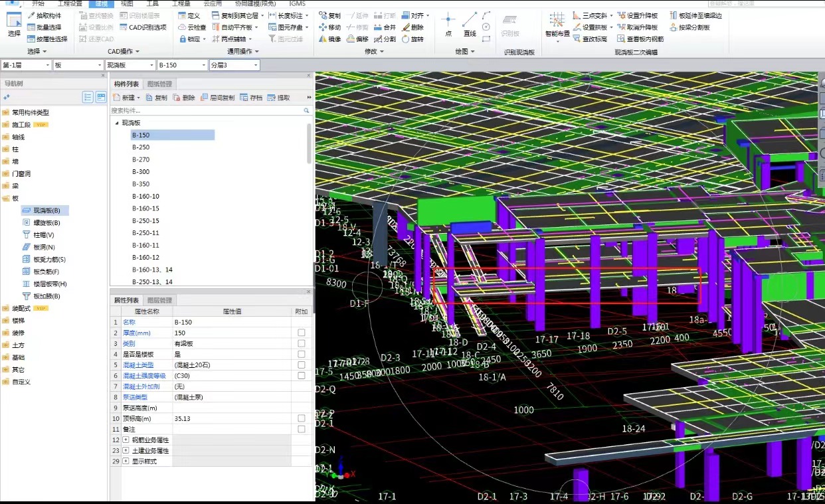Click 板延伸至墙梁边 tool
Image resolution: width=825 pixels, height=504 pixels.
click(x=695, y=15)
